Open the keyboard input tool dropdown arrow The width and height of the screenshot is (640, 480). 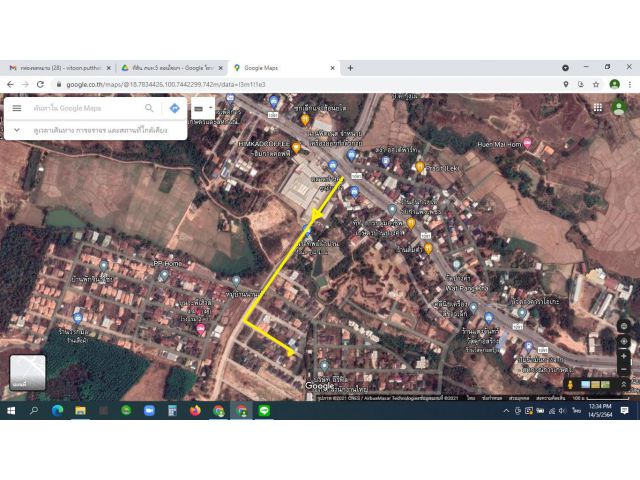tap(211, 108)
